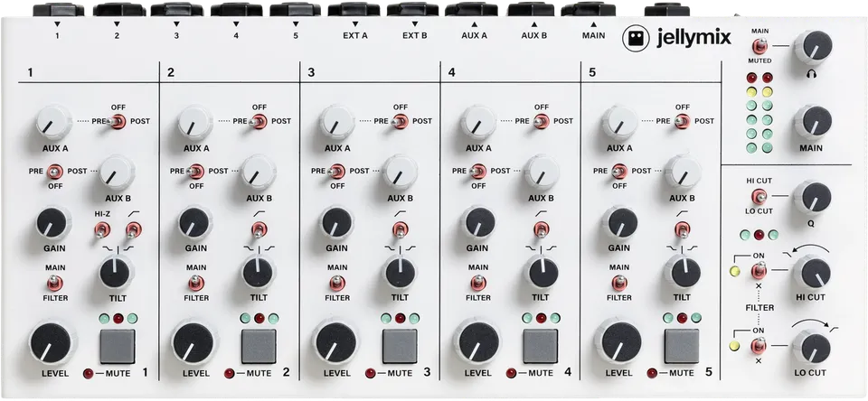Flip channel 1 AUX A PRE/POST switch
The width and height of the screenshot is (868, 401).
(x=117, y=122)
